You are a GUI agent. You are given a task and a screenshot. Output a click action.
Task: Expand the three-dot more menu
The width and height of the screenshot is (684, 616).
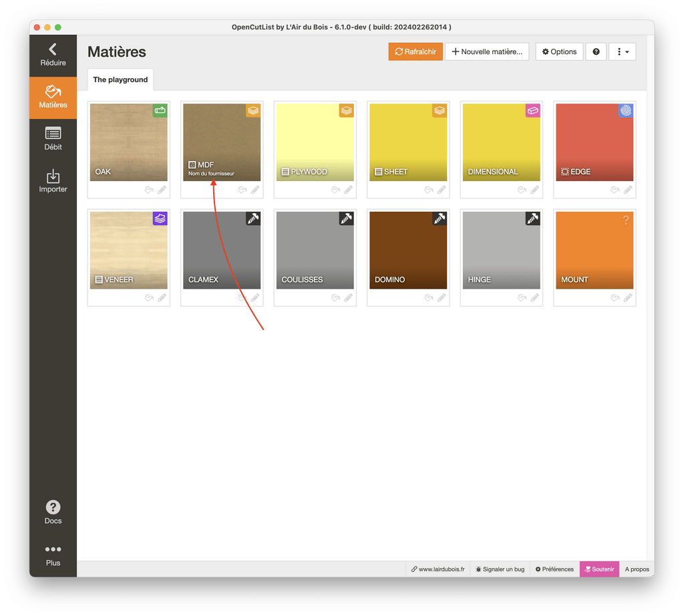pos(623,51)
